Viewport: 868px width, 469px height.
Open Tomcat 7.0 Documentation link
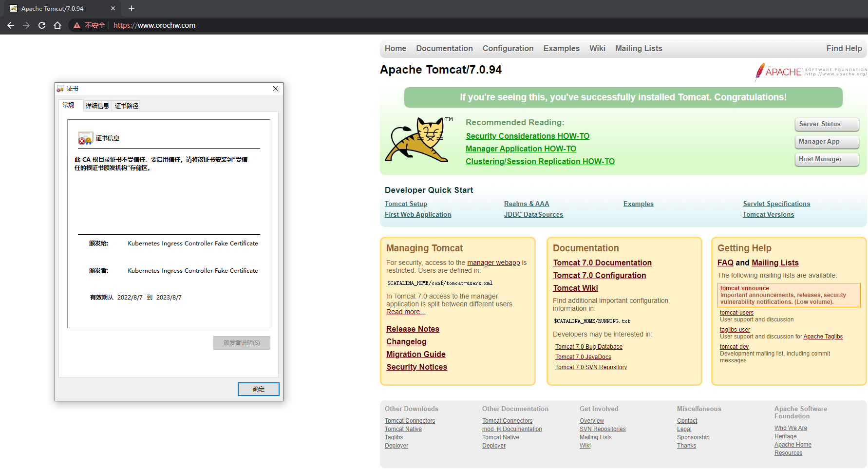(x=602, y=263)
